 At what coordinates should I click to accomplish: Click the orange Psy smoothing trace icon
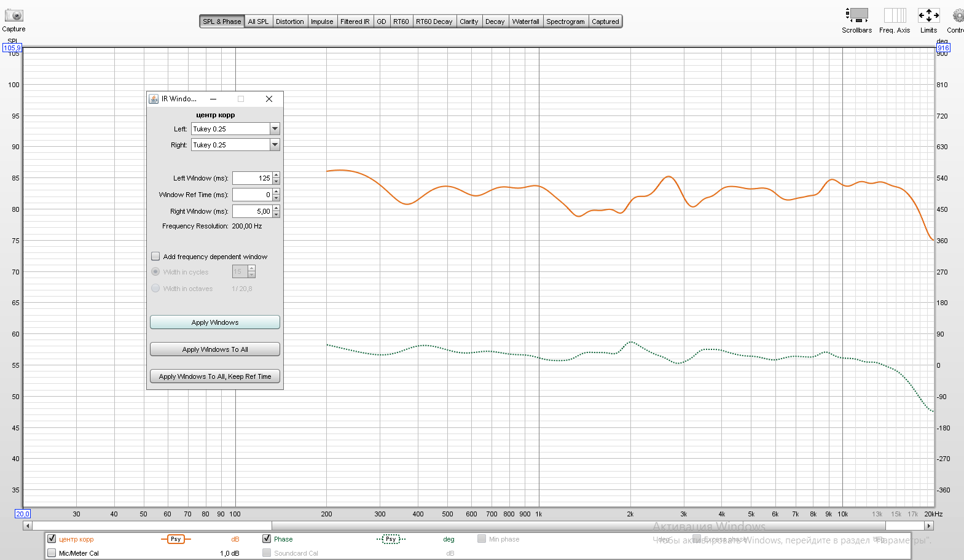click(x=176, y=539)
